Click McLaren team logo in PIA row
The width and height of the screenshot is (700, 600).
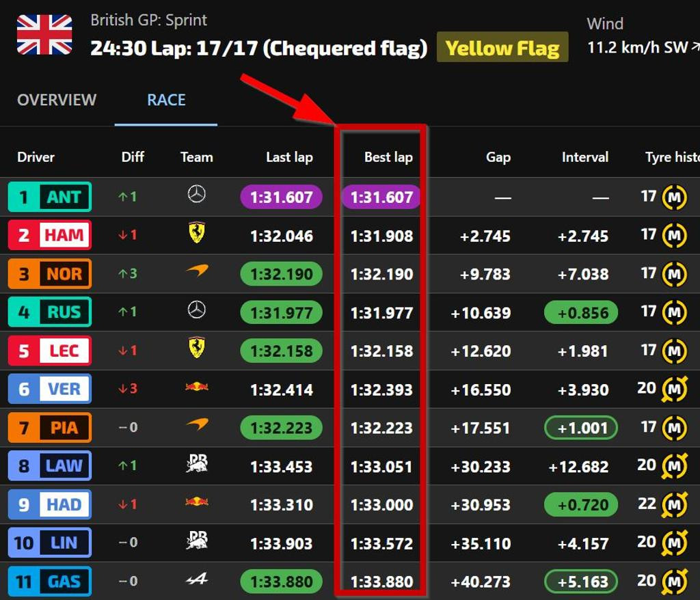tap(197, 424)
